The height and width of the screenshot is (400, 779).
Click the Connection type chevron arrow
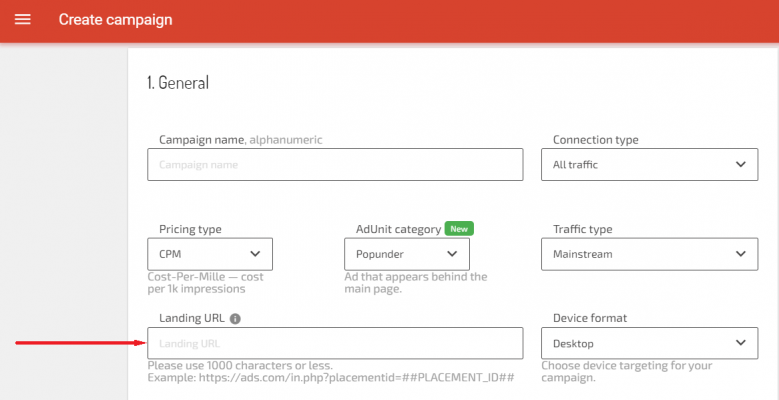tap(741, 164)
